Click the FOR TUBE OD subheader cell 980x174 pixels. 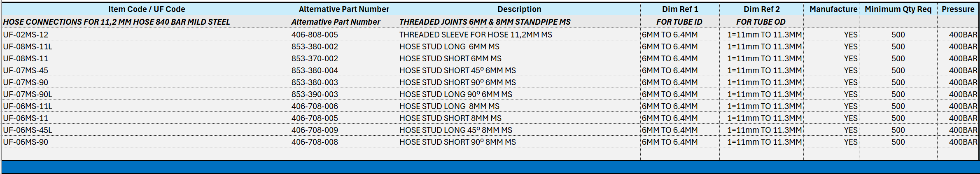[x=761, y=22]
